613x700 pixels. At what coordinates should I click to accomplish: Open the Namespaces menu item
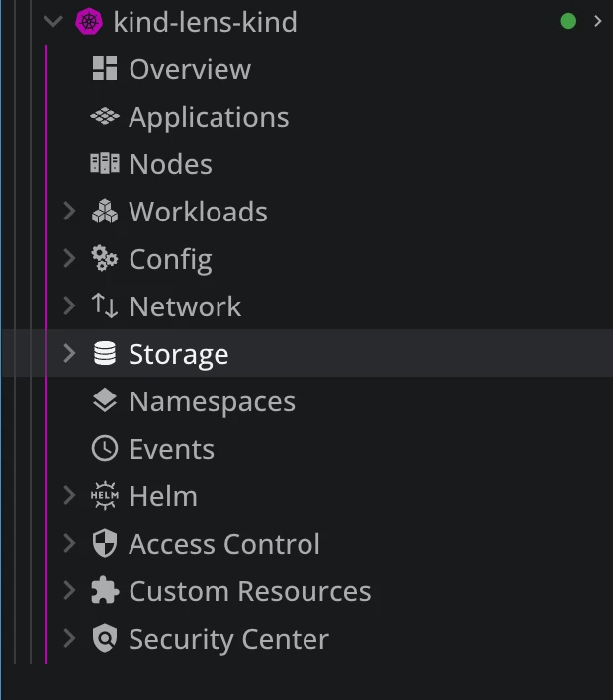click(x=212, y=401)
